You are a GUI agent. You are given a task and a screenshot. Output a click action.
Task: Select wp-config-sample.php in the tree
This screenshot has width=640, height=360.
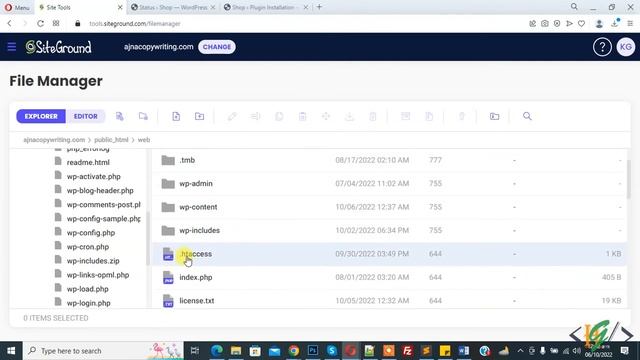[104, 218]
